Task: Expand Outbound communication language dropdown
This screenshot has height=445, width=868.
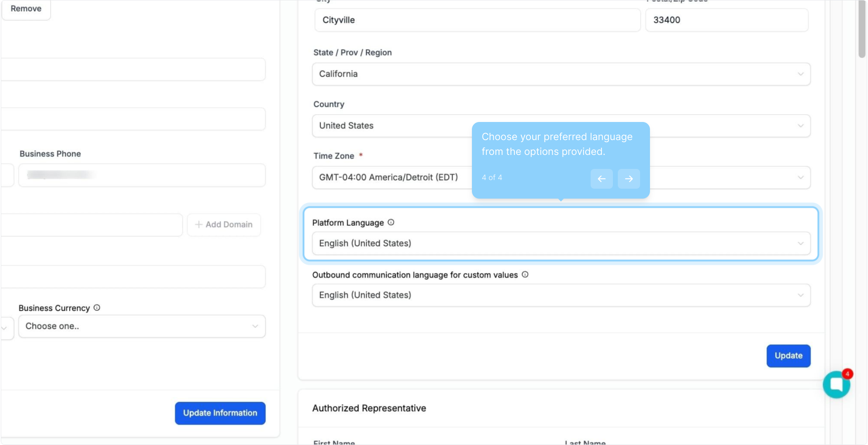Action: [561, 295]
